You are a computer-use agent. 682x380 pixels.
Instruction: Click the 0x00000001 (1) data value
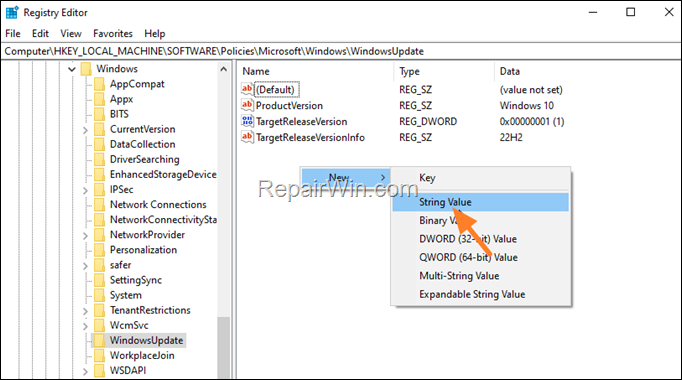tap(532, 121)
